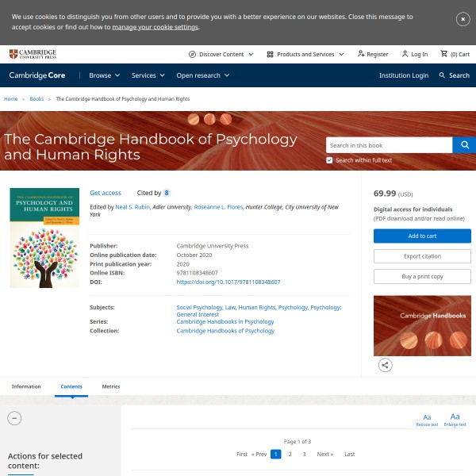The width and height of the screenshot is (476, 476).
Task: Click the Cambridge University Press logo
Action: coord(33,54)
